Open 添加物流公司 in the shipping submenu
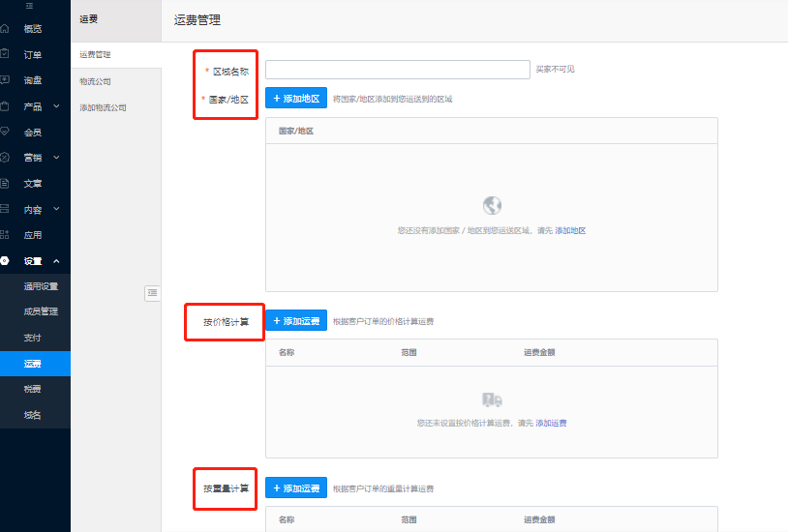This screenshot has height=532, width=788. coord(103,107)
